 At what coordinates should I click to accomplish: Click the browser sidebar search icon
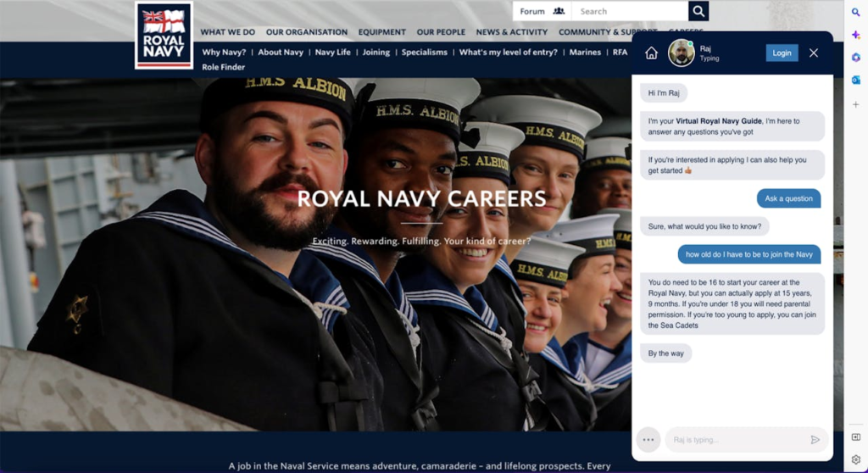856,12
